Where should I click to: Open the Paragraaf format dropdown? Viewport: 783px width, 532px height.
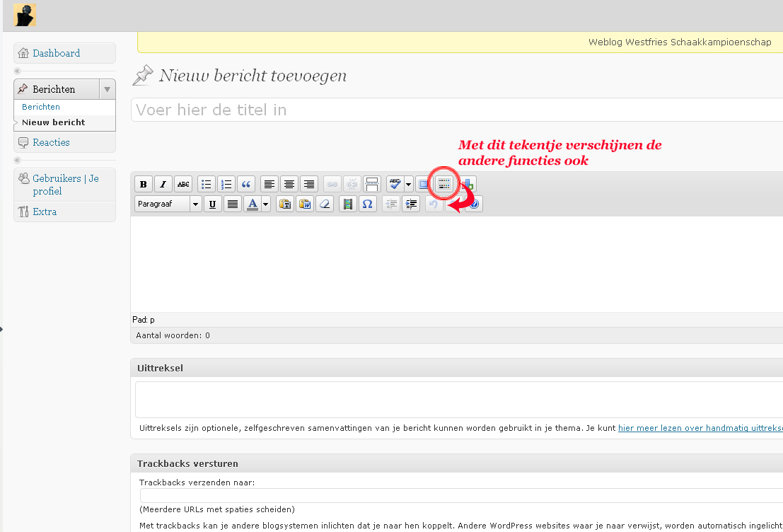coord(168,204)
